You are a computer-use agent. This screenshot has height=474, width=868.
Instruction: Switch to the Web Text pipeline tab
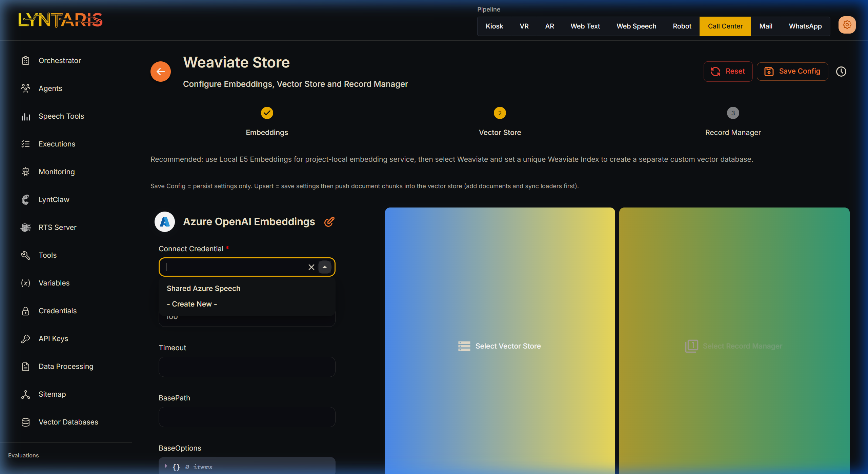click(x=585, y=26)
